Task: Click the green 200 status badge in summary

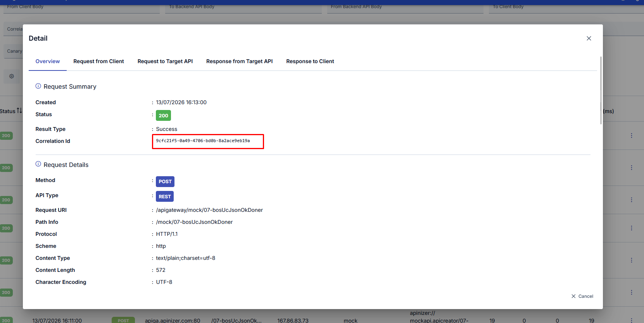Action: pos(163,115)
